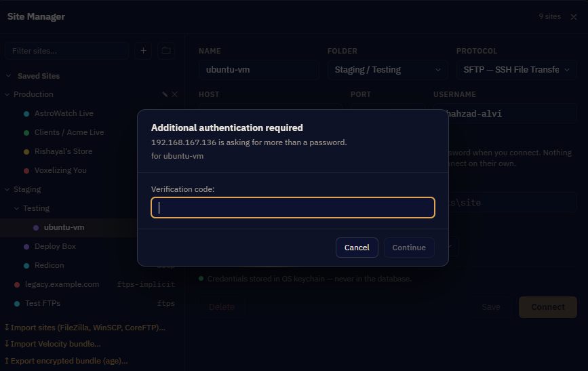588x371 pixels.
Task: Select Redicon site
Action: tap(49, 265)
